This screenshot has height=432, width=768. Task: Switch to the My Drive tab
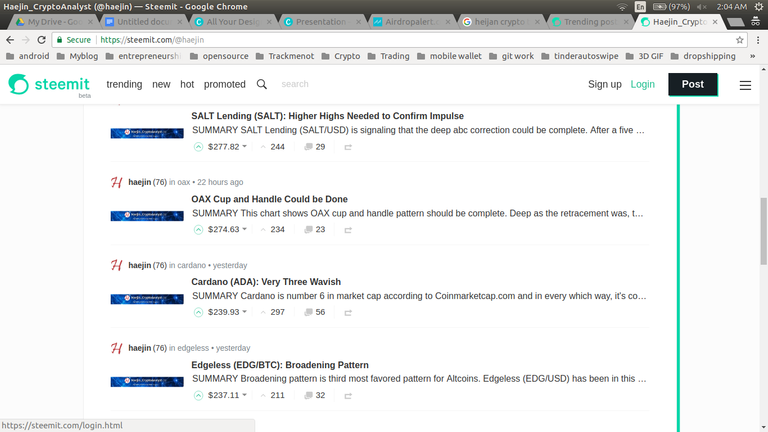[54, 22]
